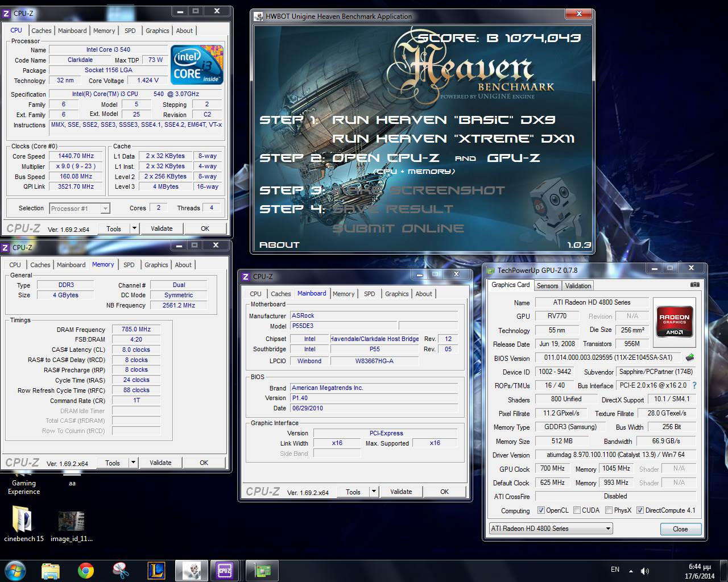The height and width of the screenshot is (582, 728).
Task: Open League of Legends taskbar icon
Action: (x=156, y=570)
